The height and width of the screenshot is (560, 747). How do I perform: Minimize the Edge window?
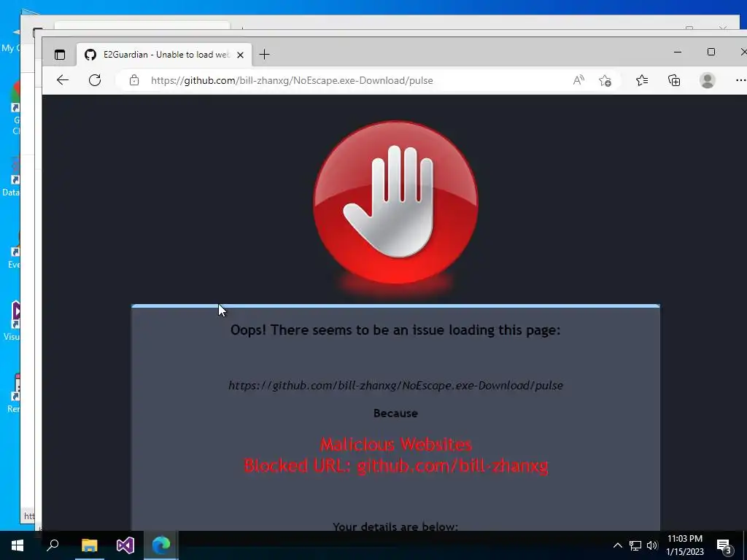(x=678, y=52)
